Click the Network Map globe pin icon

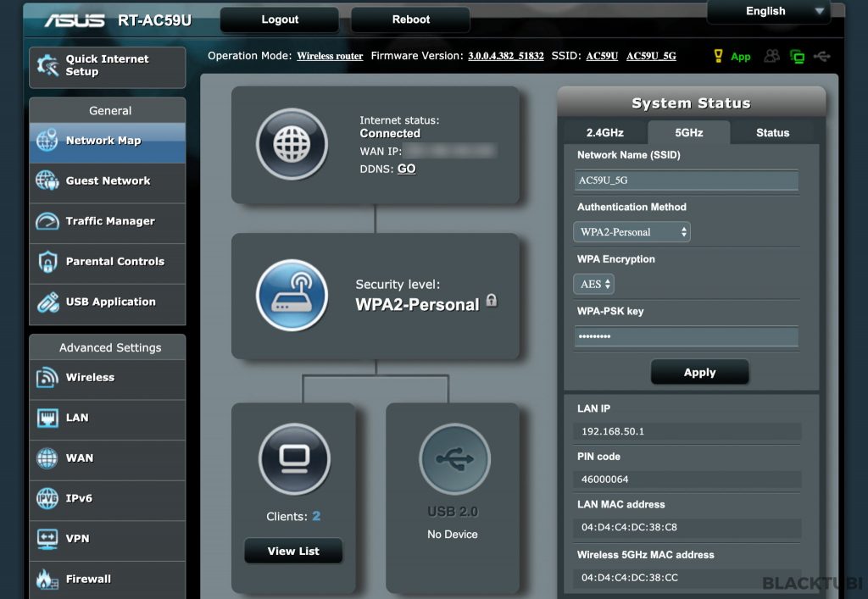pyautogui.click(x=47, y=140)
